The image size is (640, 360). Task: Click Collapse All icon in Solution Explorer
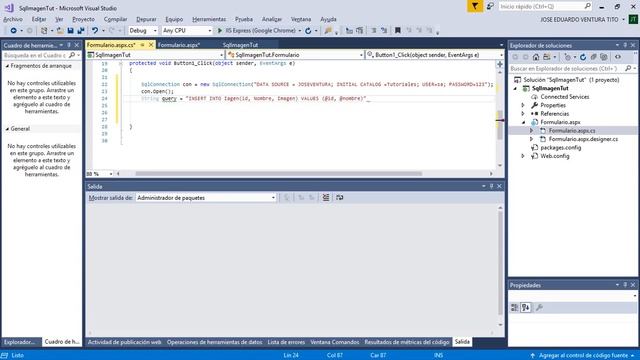click(593, 57)
